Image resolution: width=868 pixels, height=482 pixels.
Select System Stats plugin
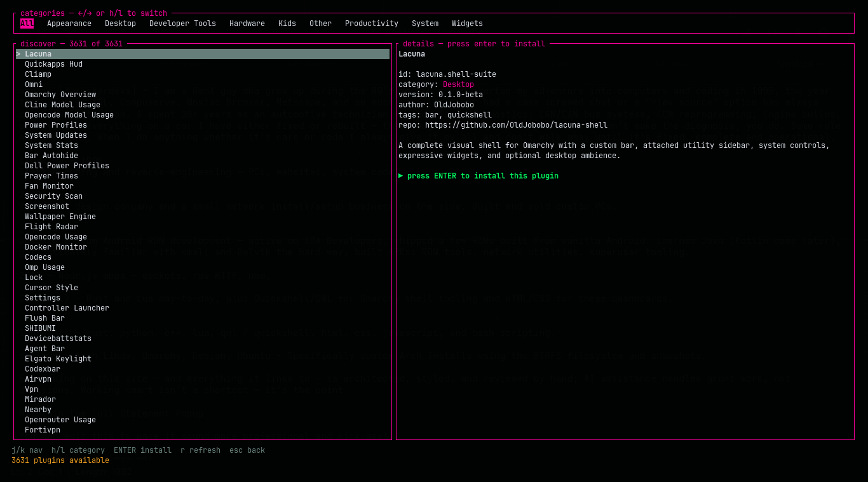203,145
